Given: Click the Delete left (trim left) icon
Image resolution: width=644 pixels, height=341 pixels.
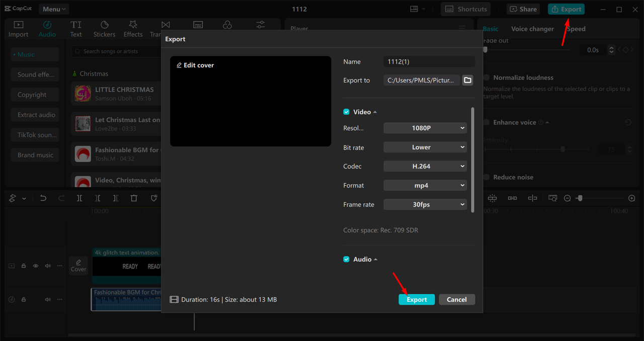Looking at the screenshot, I should (x=98, y=198).
